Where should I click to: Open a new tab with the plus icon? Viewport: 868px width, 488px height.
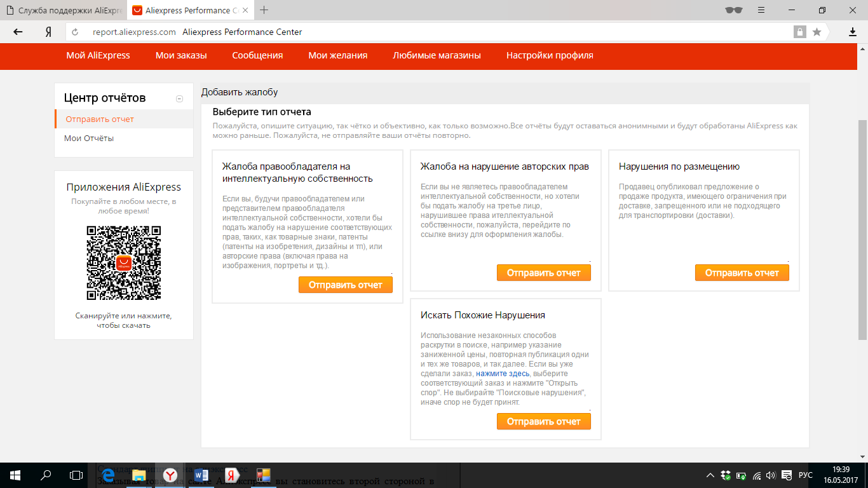pyautogui.click(x=264, y=10)
